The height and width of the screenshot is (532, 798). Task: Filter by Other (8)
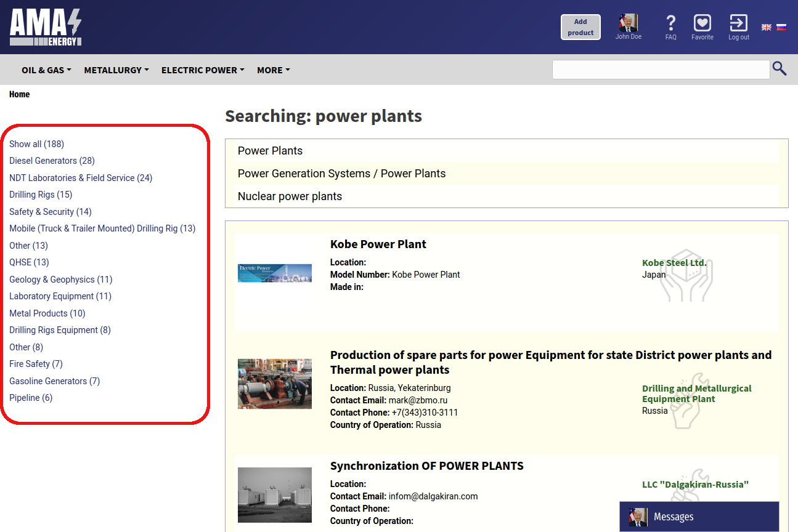[x=26, y=347]
